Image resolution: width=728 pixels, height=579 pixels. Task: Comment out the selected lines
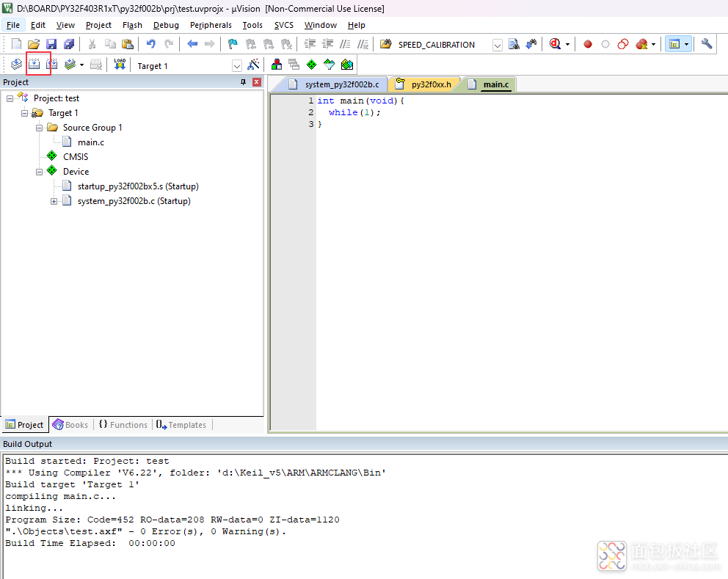345,44
